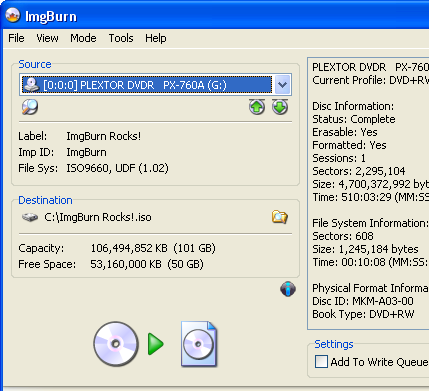Click the image file disc page icon
This screenshot has height=391, width=429.
point(199,344)
